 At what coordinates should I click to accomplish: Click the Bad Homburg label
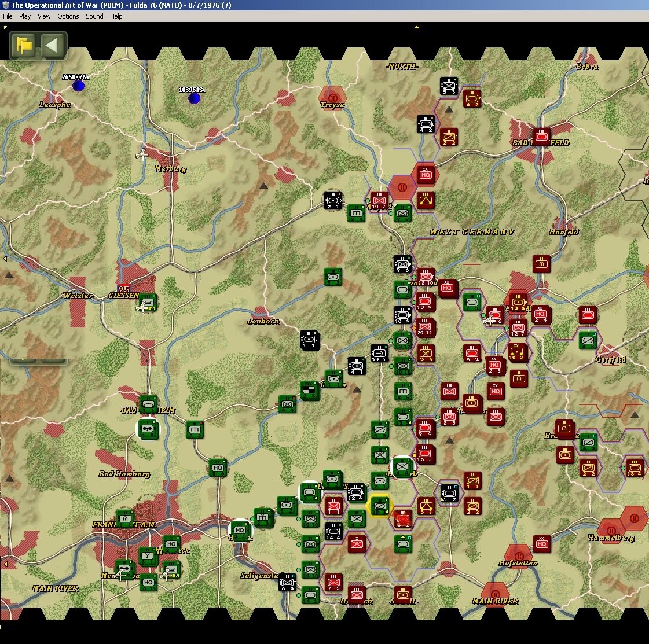click(x=124, y=473)
